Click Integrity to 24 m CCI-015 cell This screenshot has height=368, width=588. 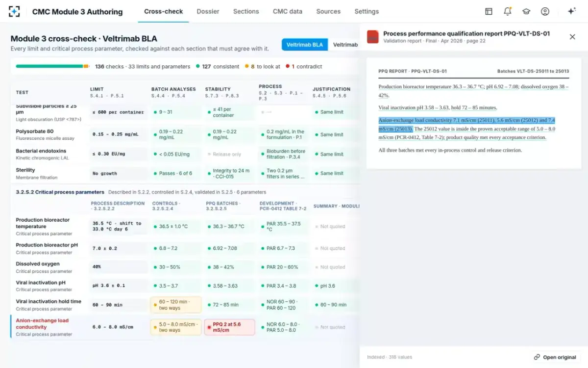pos(230,173)
